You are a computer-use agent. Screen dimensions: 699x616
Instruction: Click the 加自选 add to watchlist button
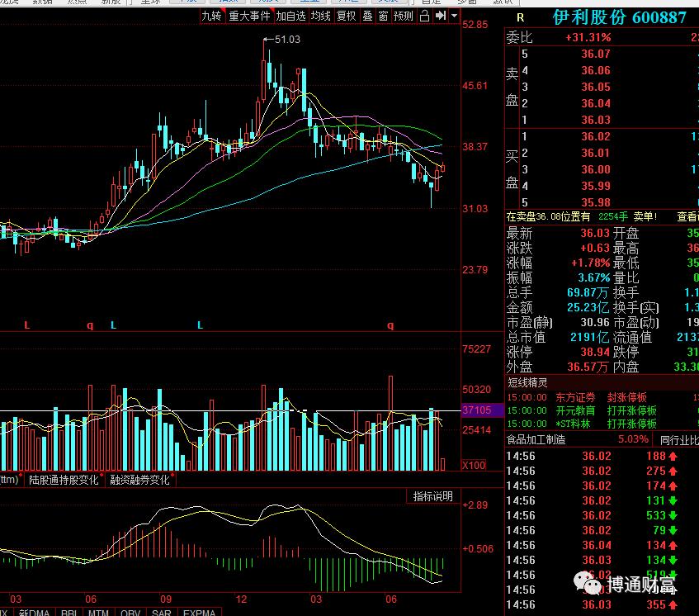tap(291, 16)
